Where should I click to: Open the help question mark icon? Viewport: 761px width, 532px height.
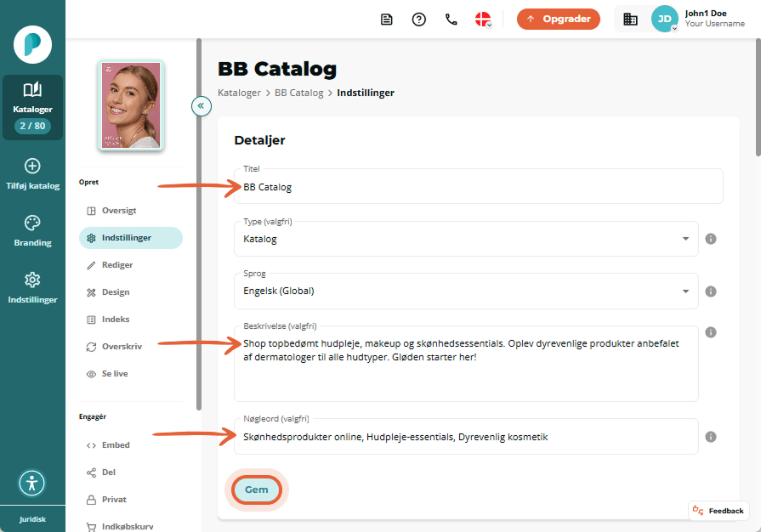419,20
